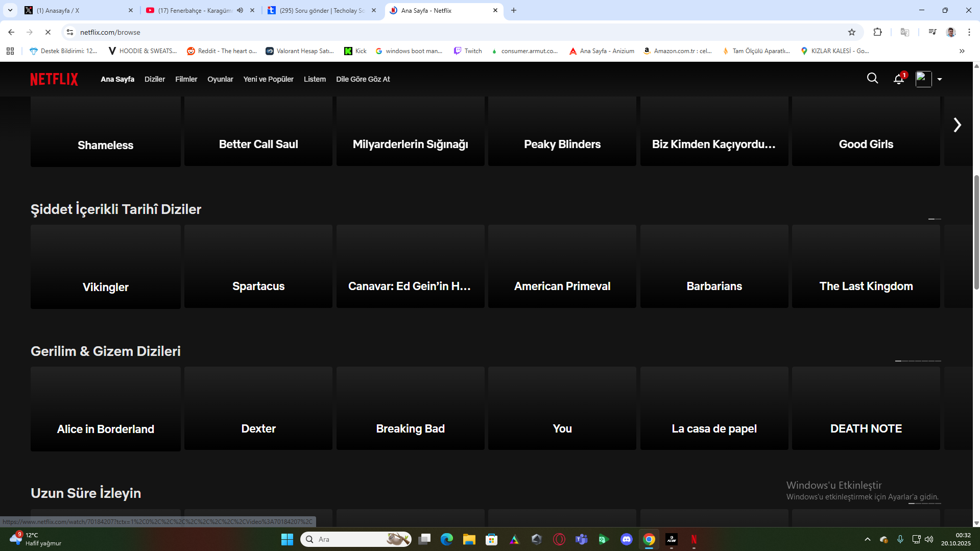
Task: Open The Last Kingdom card
Action: coord(866,266)
